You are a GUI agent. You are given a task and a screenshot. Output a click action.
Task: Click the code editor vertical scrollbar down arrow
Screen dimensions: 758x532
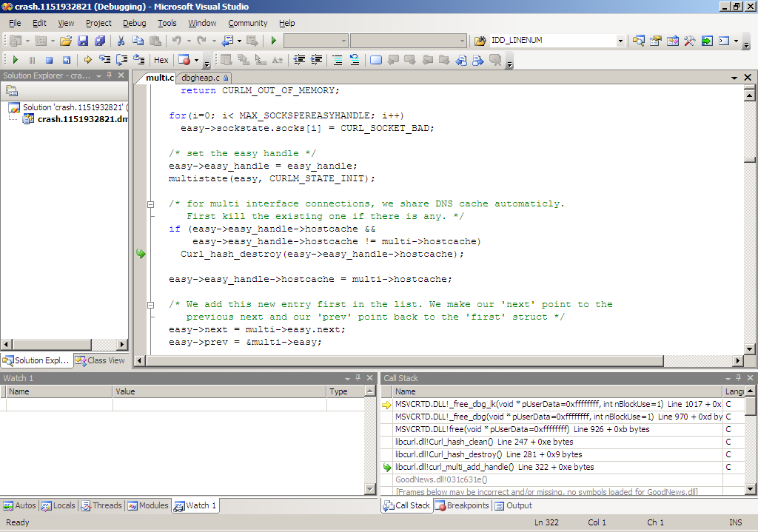[x=749, y=349]
